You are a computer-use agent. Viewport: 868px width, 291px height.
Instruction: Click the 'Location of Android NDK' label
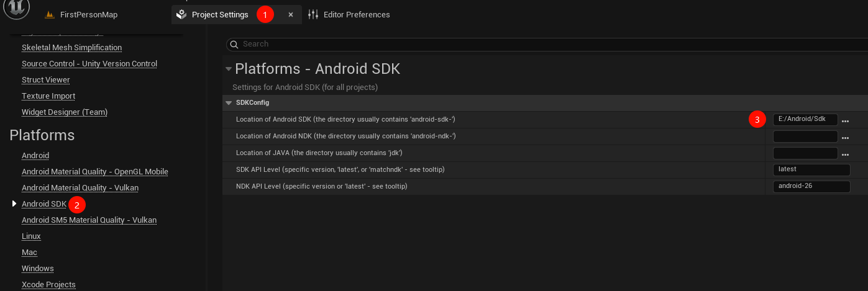[346, 136]
